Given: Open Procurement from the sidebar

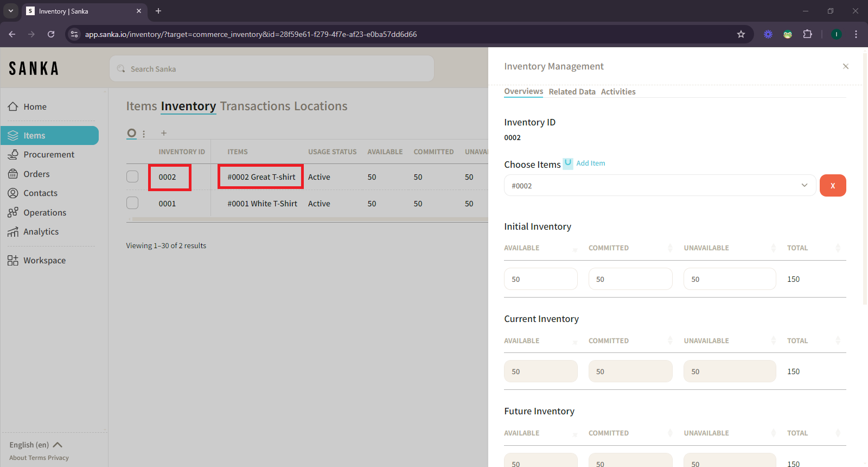Looking at the screenshot, I should coord(49,155).
